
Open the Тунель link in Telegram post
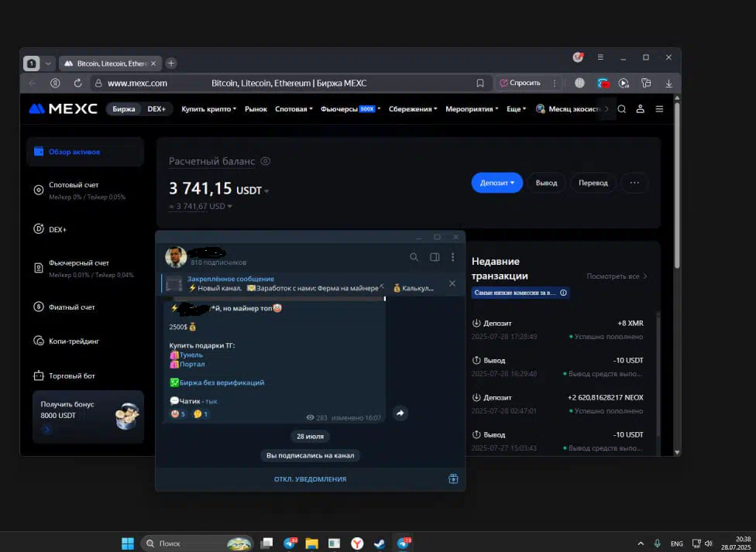191,355
